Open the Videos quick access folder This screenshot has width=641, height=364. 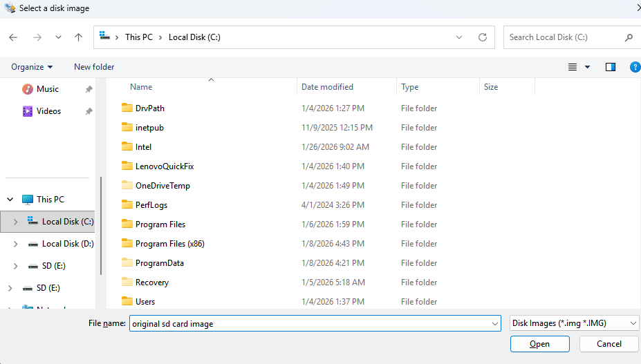click(x=48, y=111)
